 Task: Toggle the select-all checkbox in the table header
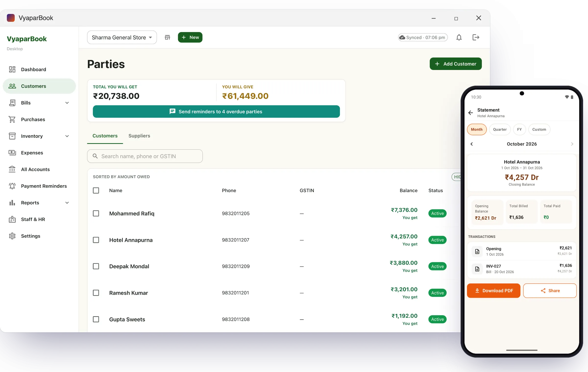(96, 190)
